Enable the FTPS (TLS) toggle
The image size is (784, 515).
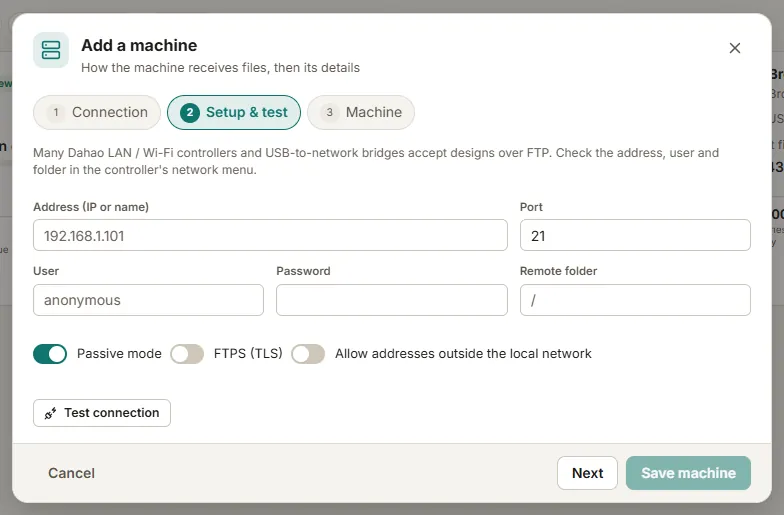tap(187, 354)
